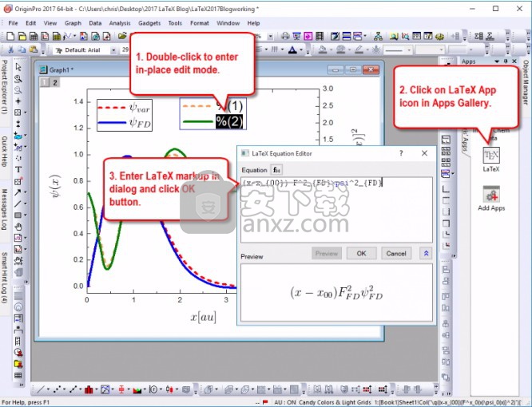Screen dimensions: 532x407
Task: Click the Slide Show presentation icon
Action: click(297, 36)
